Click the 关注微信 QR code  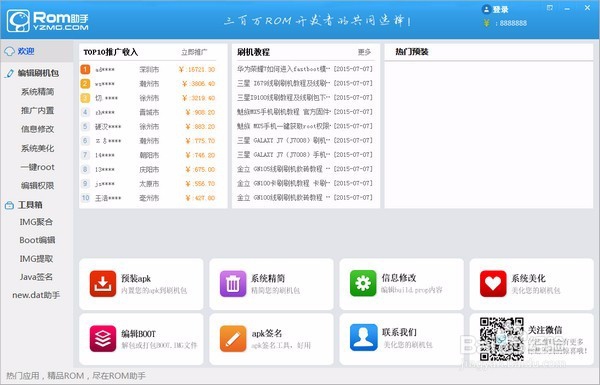[x=502, y=339]
